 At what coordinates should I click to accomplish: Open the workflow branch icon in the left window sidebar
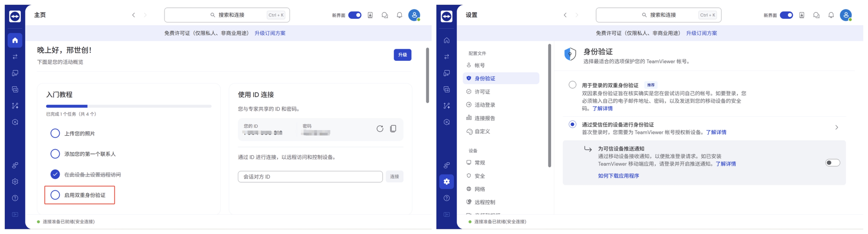[x=15, y=106]
